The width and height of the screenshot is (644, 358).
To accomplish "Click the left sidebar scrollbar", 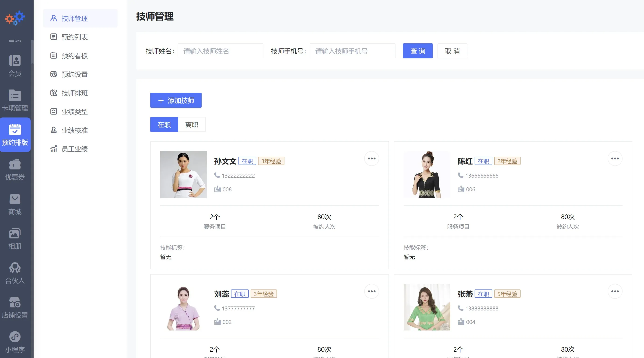I will coord(32,52).
